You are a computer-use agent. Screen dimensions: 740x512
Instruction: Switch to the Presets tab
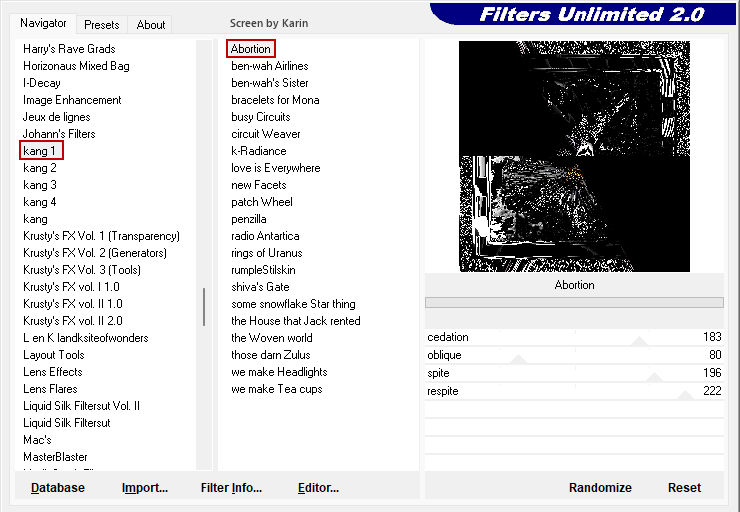(101, 25)
